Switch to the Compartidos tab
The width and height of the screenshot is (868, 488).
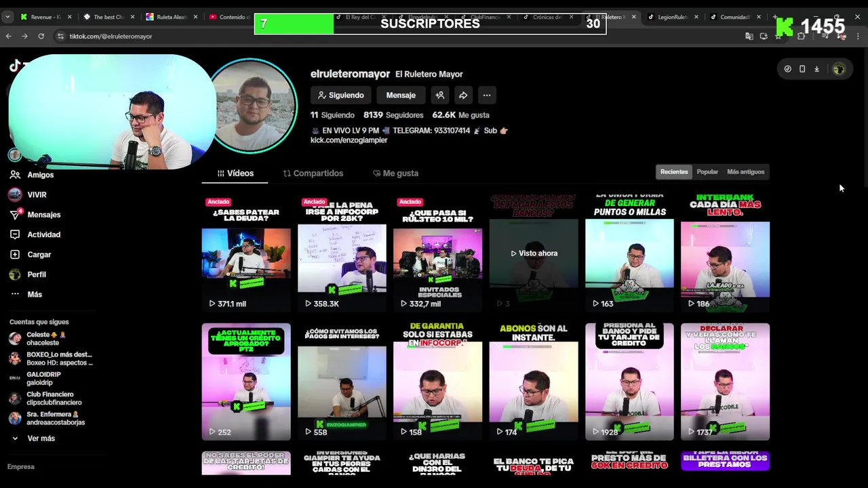[313, 174]
